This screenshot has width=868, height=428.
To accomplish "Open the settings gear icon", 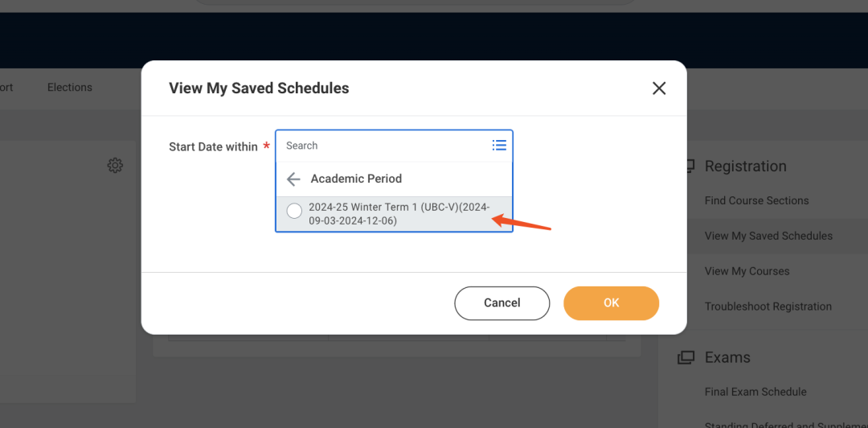I will point(115,166).
